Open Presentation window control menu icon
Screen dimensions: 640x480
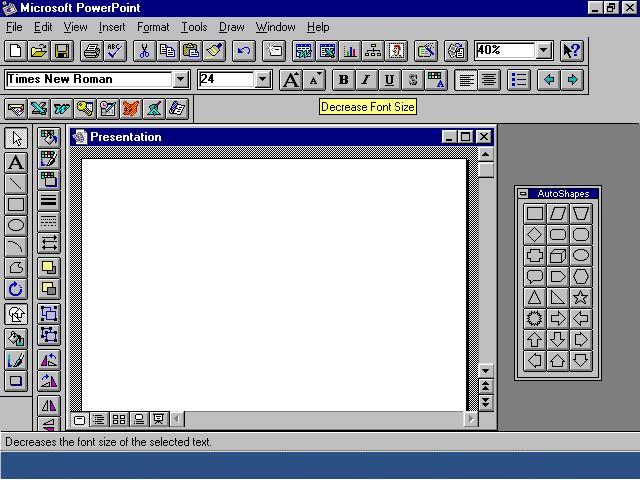point(80,137)
